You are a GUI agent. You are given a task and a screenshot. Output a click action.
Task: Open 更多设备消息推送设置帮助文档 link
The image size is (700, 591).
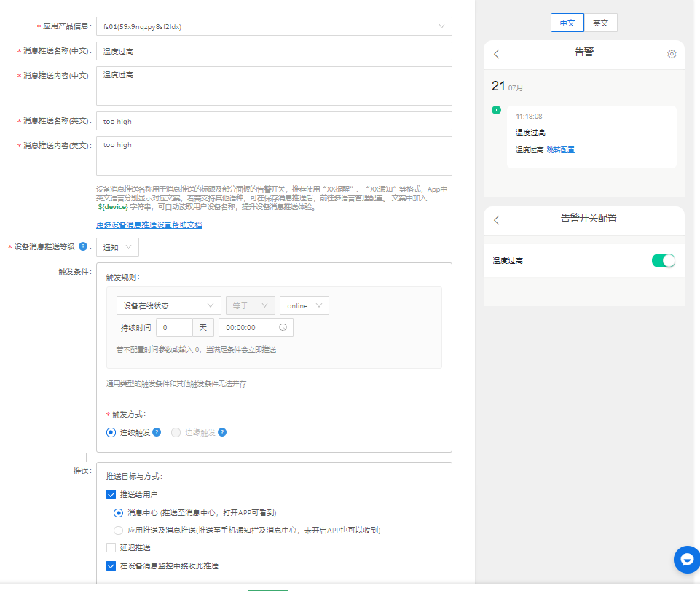pos(149,225)
